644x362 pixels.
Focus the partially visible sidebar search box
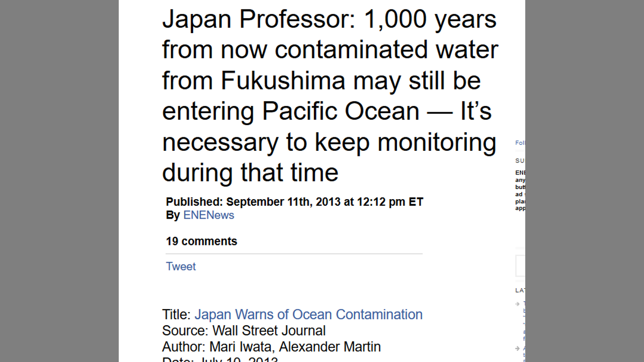[x=520, y=266]
